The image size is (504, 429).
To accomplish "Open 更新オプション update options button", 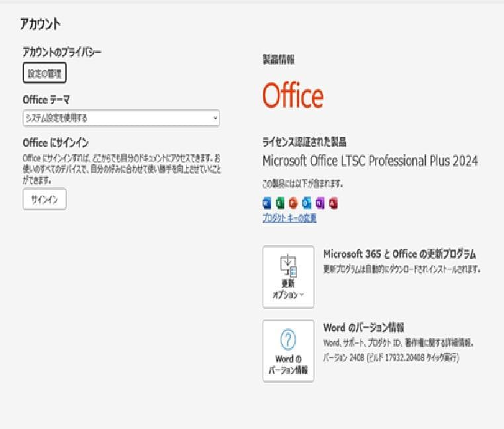I will (x=288, y=277).
